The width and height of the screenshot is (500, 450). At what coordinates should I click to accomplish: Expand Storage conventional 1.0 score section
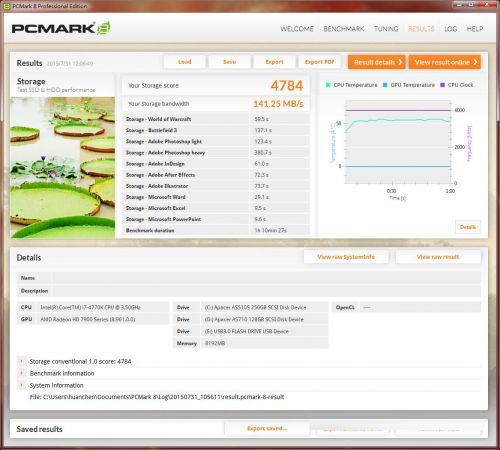(x=21, y=361)
